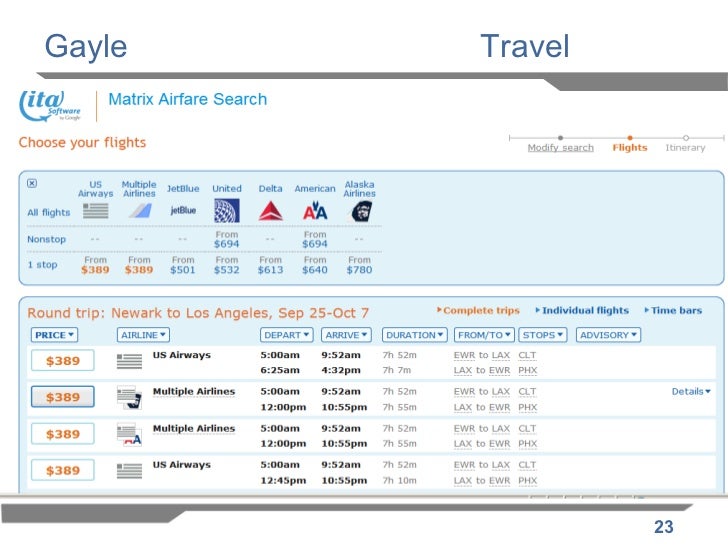Click the 4:32pm arrival time
This screenshot has height=546, width=728.
341,370
